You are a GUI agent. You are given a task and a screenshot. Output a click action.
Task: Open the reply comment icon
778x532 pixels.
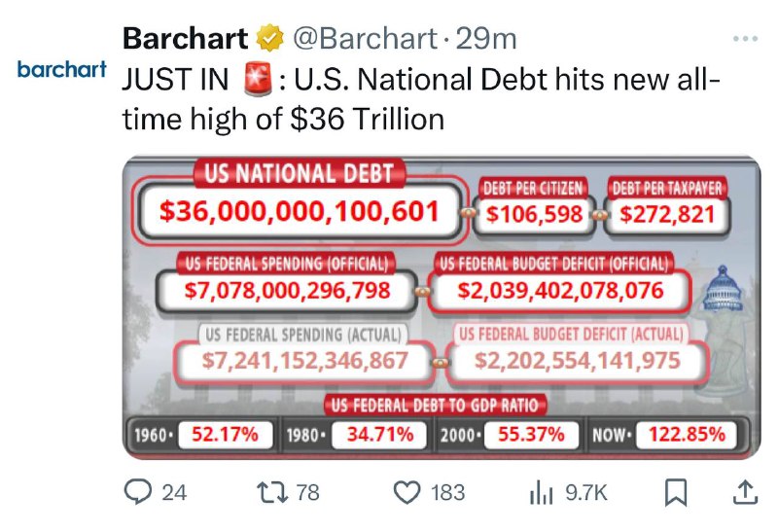tap(137, 492)
